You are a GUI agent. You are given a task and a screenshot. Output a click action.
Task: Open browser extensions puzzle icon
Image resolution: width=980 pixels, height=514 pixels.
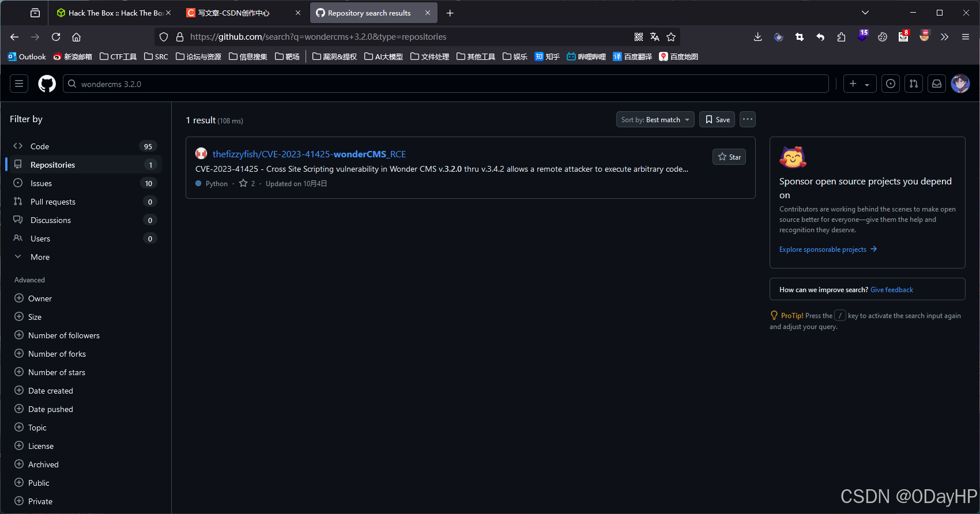841,37
